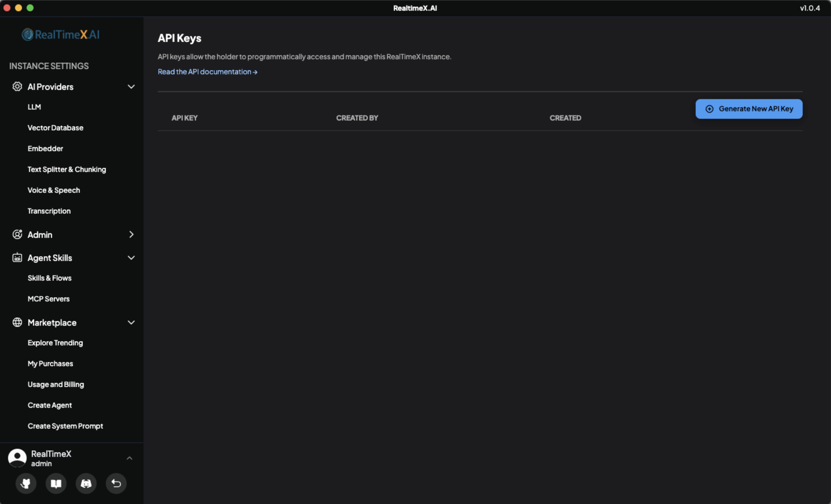Screen dimensions: 831x504
Task: Click the back arrow icon in footer
Action: pyautogui.click(x=116, y=483)
